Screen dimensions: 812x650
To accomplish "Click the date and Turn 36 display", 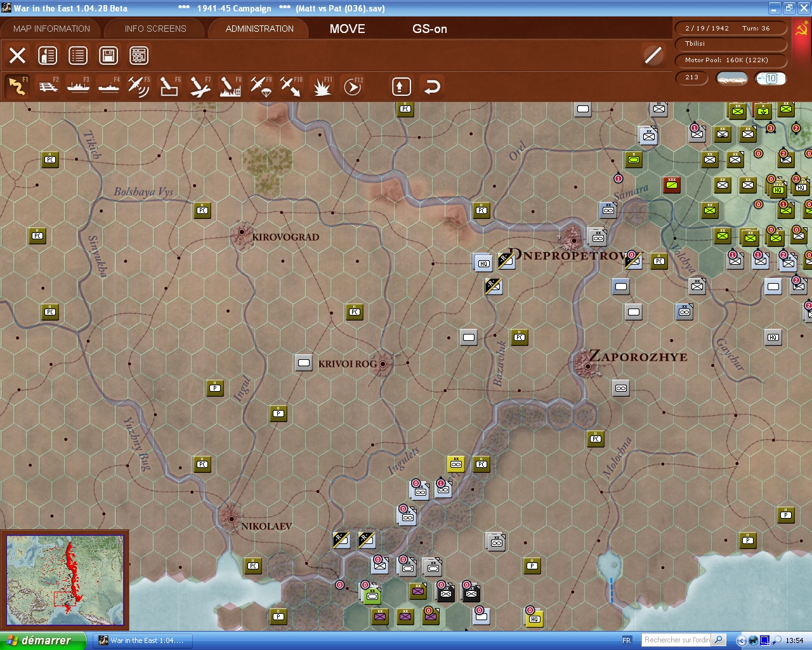I will (x=731, y=28).
